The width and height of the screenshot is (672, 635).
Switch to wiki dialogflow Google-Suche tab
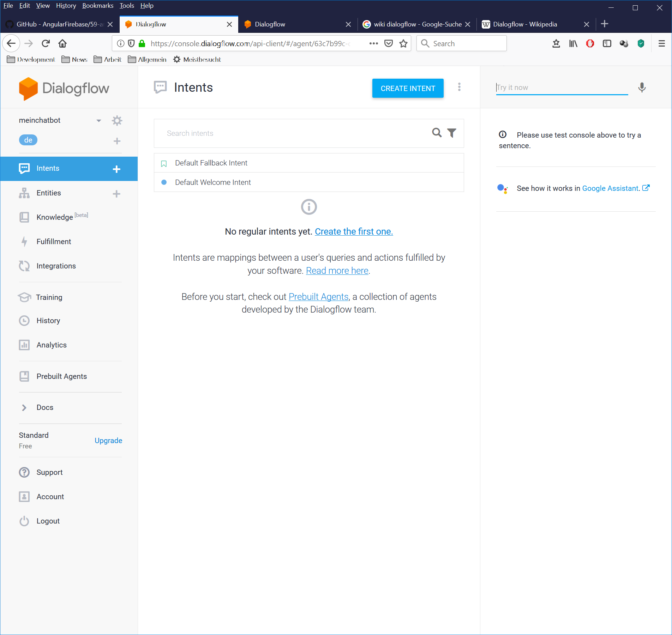(416, 24)
